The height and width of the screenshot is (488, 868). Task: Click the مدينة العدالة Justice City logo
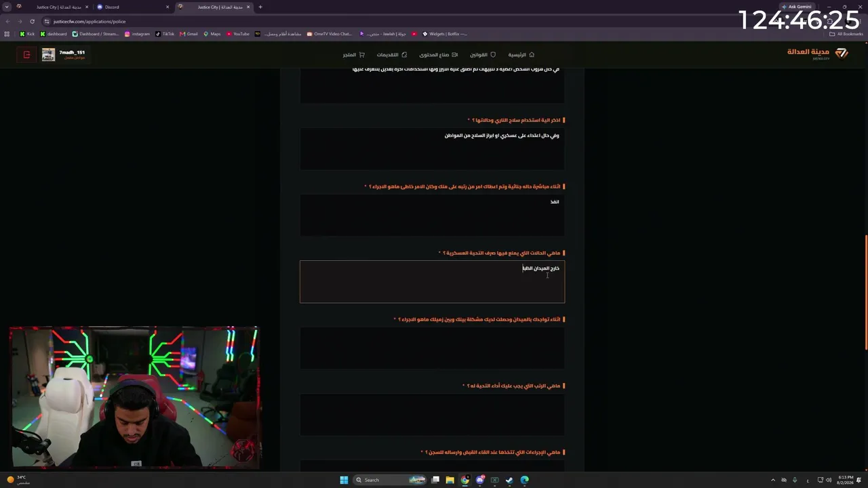pyautogui.click(x=817, y=54)
